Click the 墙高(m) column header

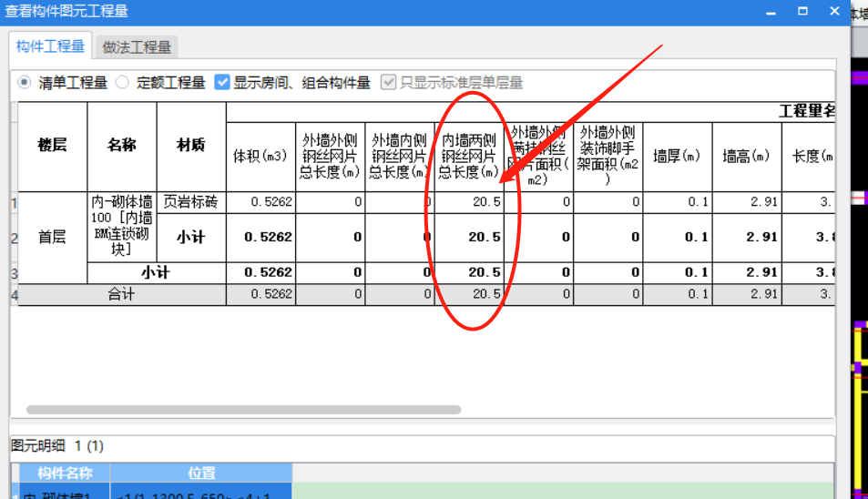pos(747,157)
